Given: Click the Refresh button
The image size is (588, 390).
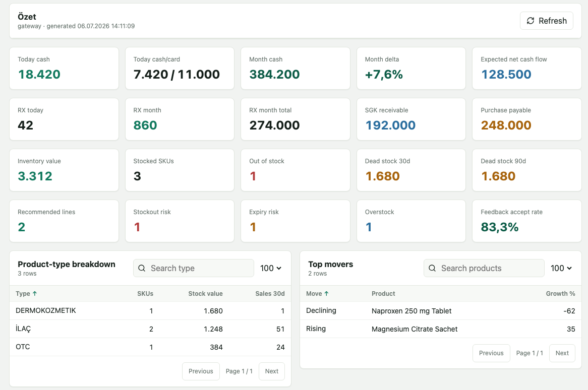Looking at the screenshot, I should click(x=546, y=21).
